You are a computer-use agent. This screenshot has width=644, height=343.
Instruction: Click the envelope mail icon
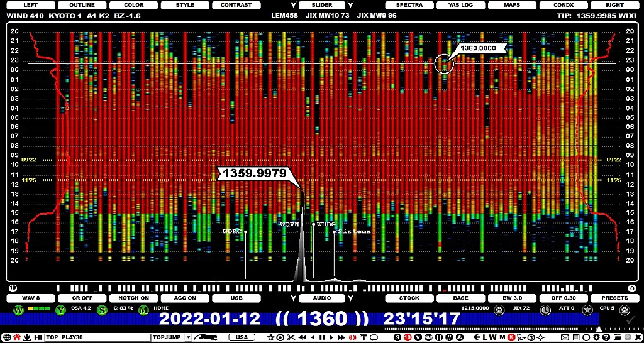[565, 337]
